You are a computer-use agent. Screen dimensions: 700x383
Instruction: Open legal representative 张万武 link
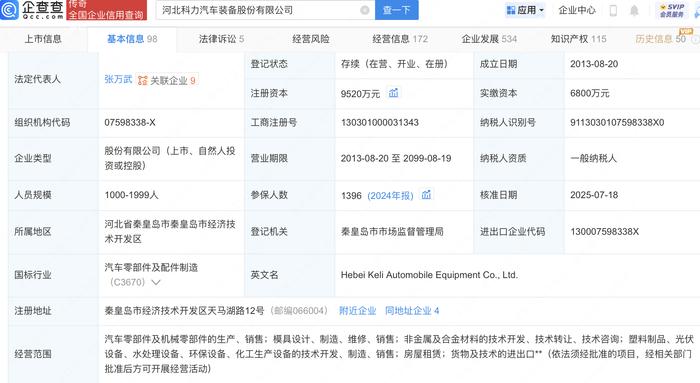118,79
